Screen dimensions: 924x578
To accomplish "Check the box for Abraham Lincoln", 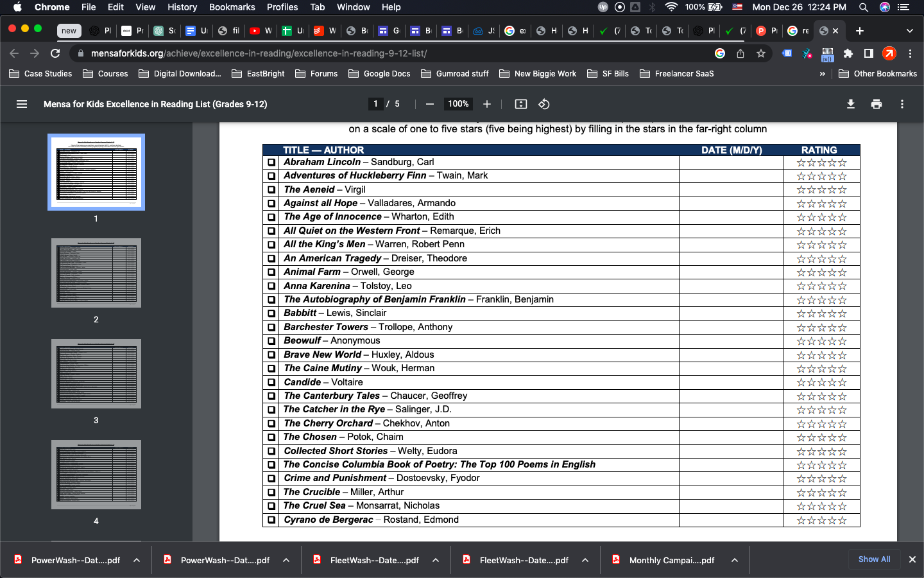I will pyautogui.click(x=271, y=162).
